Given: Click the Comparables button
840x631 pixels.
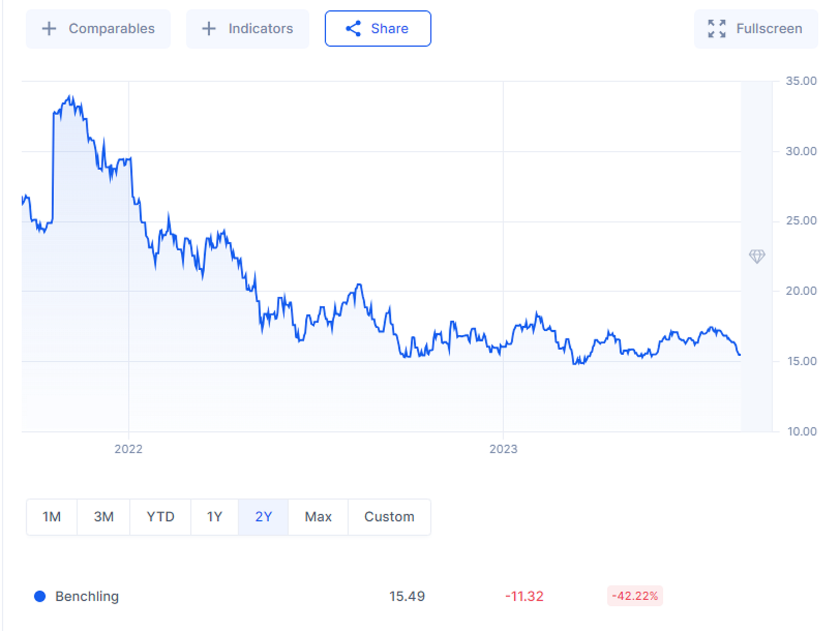Looking at the screenshot, I should pos(98,29).
